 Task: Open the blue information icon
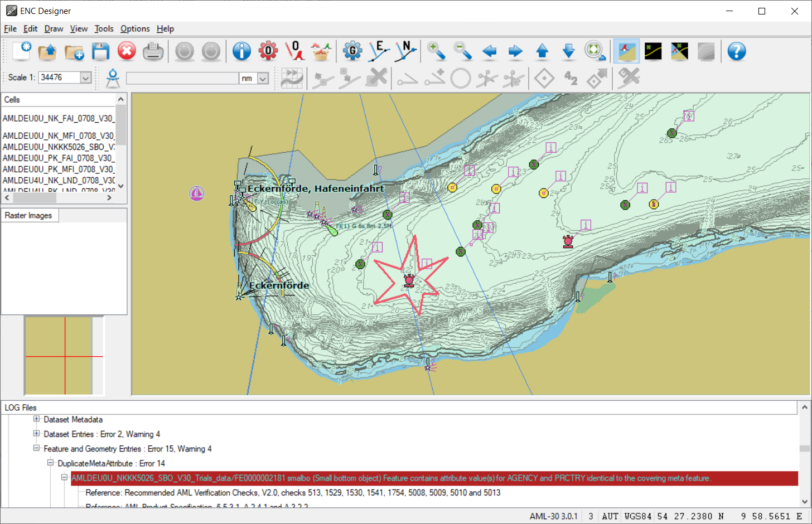[241, 51]
